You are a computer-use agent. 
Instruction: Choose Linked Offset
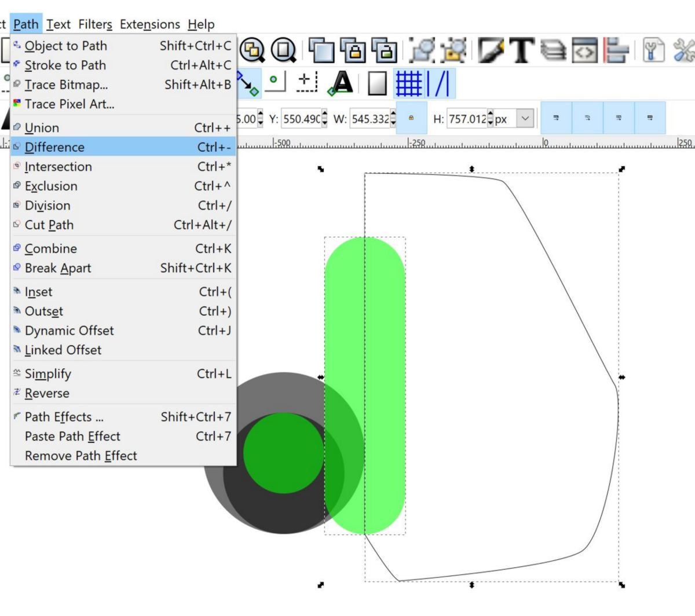pos(123,350)
